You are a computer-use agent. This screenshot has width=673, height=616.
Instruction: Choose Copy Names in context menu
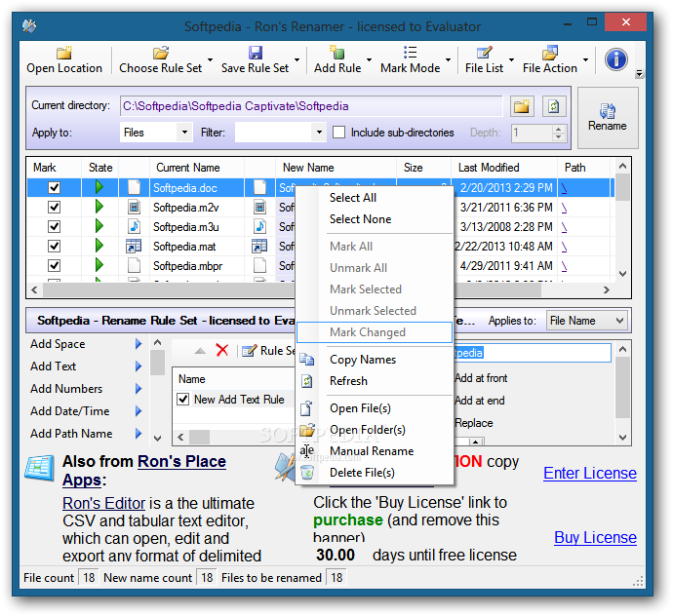pyautogui.click(x=375, y=360)
